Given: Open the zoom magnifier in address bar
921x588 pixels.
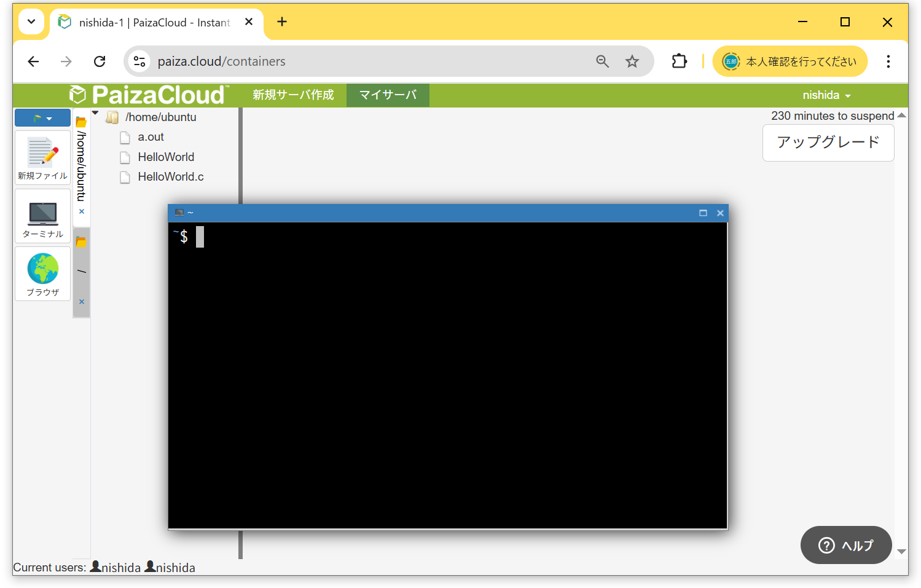Looking at the screenshot, I should (603, 61).
